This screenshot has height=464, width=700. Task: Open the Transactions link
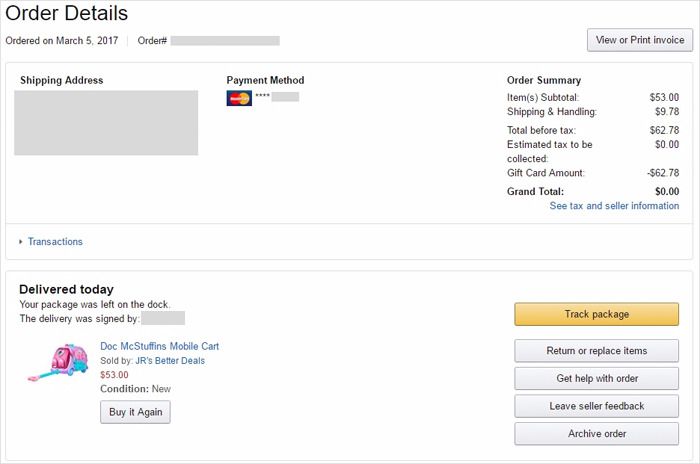[x=55, y=242]
